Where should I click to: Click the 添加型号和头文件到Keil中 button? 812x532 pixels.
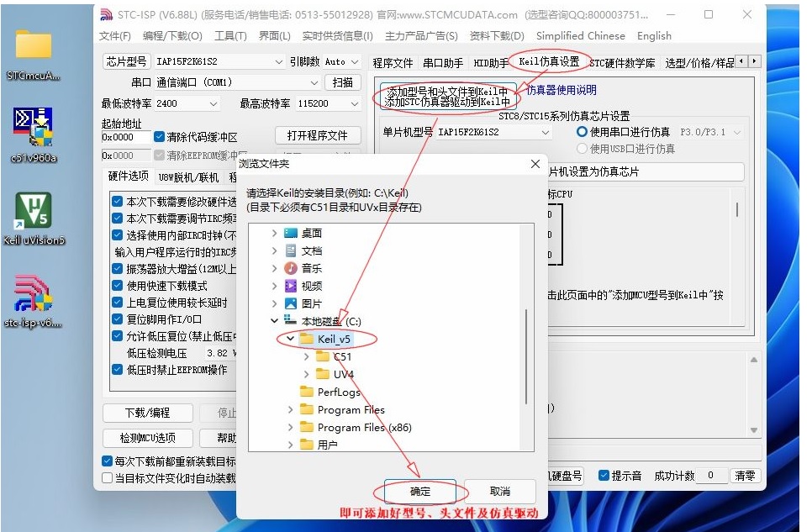click(x=447, y=97)
